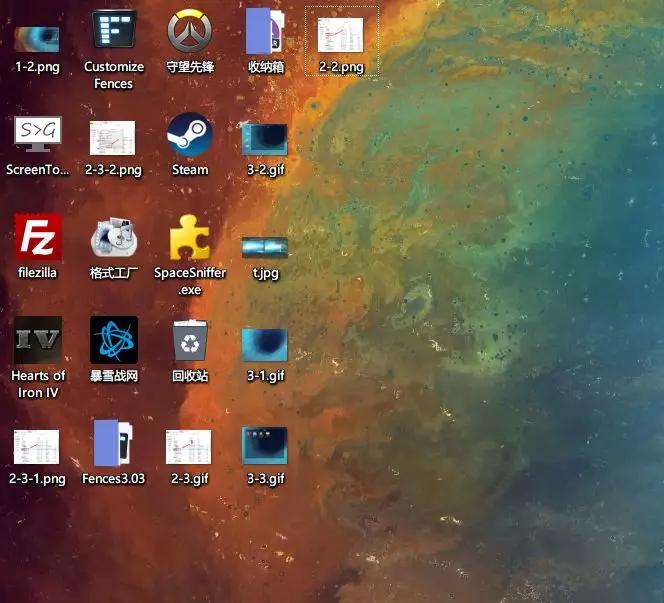Click the Fences3.03 file icon
664x603 pixels.
pyautogui.click(x=113, y=444)
